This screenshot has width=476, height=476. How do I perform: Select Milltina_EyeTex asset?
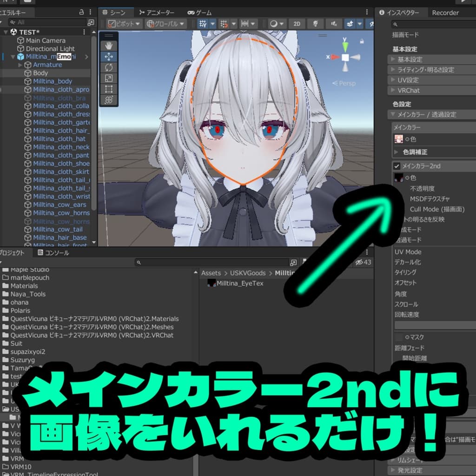(x=236, y=283)
